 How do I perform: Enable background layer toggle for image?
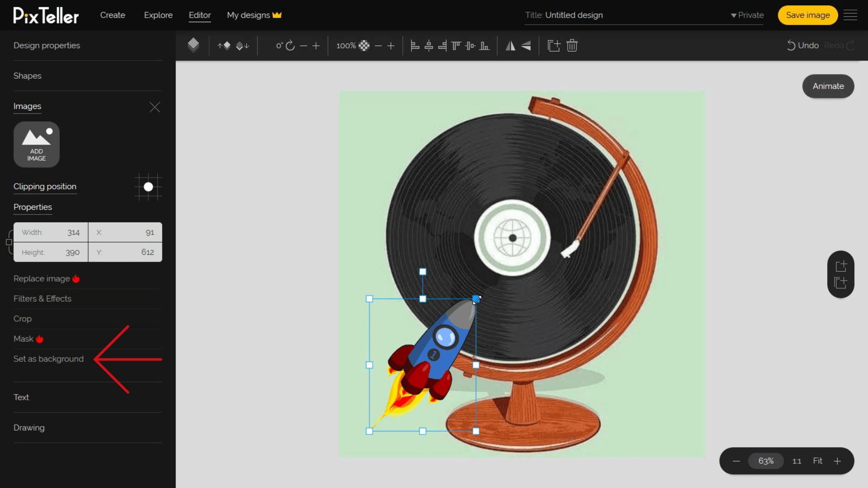(x=47, y=358)
